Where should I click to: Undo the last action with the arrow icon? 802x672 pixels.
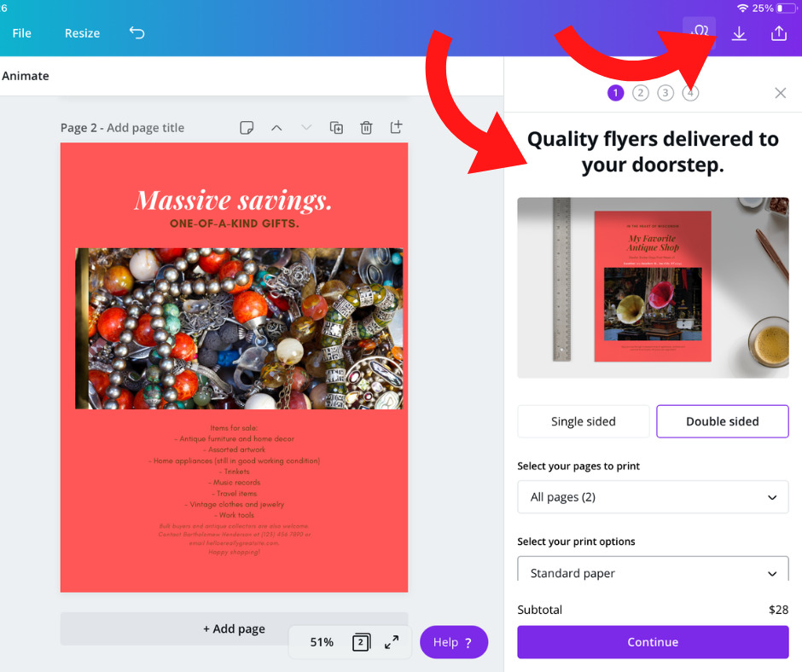pos(137,32)
